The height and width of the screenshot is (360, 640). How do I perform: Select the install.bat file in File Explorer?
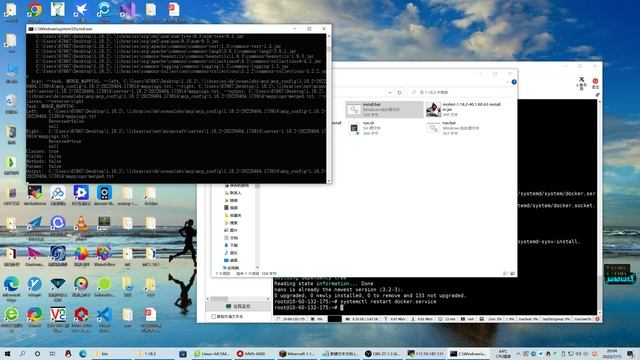click(384, 109)
